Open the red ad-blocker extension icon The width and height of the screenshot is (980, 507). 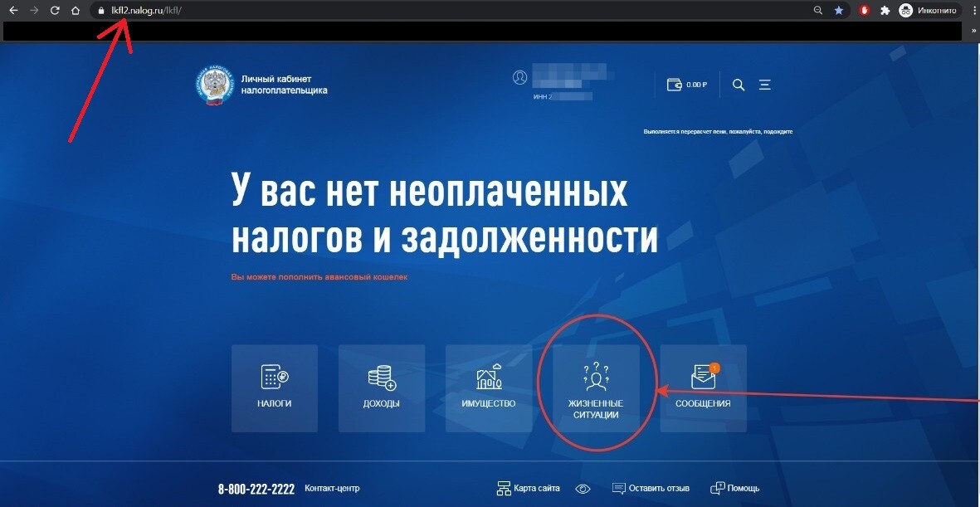point(865,11)
